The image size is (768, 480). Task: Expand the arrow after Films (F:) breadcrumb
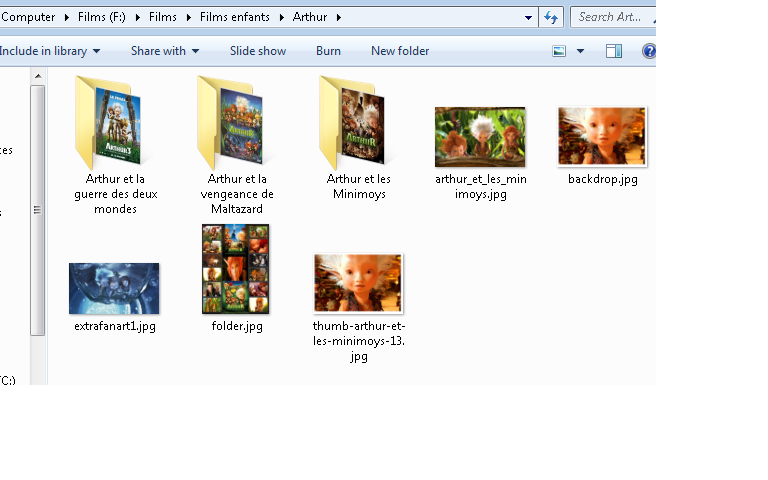click(x=138, y=18)
